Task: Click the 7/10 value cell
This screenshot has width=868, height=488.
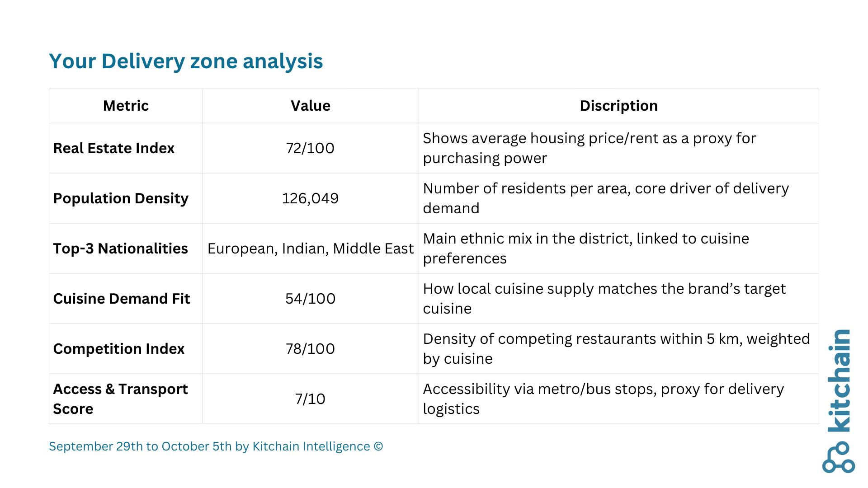Action: (310, 399)
